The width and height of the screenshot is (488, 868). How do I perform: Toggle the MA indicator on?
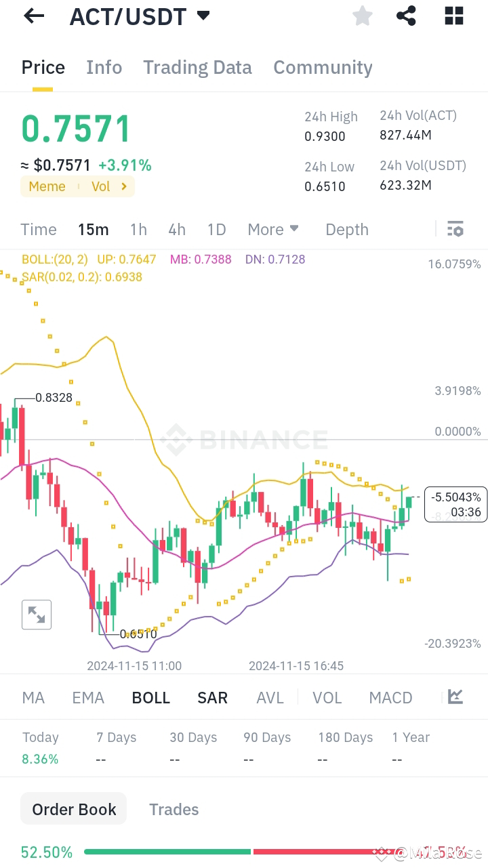click(x=33, y=697)
